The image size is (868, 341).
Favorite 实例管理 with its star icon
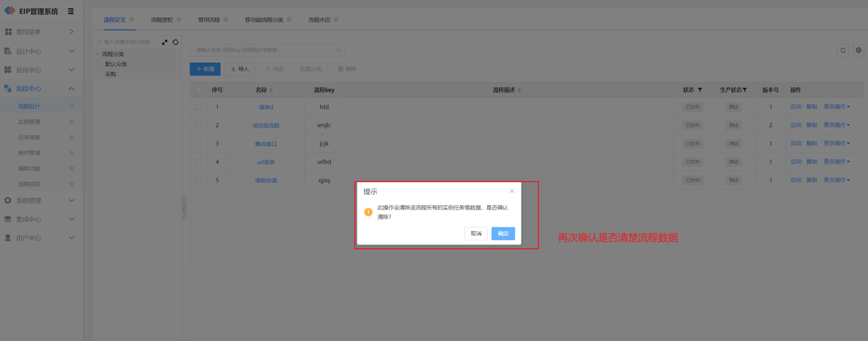pos(72,121)
